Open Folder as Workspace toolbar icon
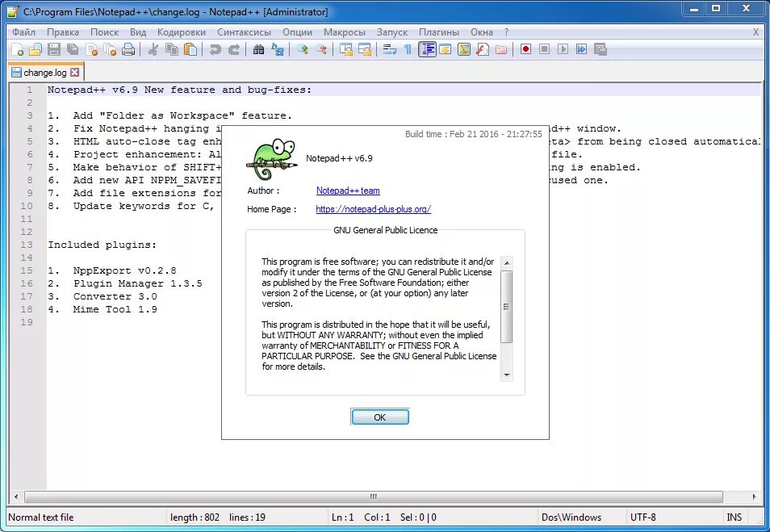Screen dimensions: 770x532 (501, 49)
